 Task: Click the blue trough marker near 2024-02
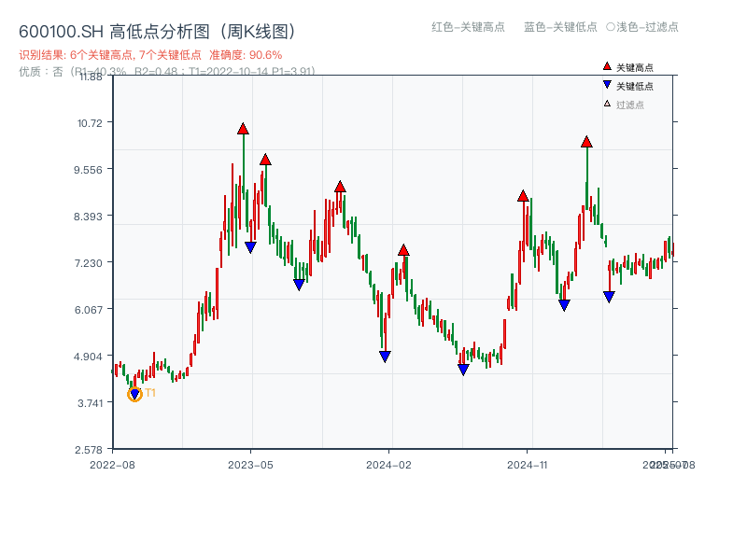[385, 357]
